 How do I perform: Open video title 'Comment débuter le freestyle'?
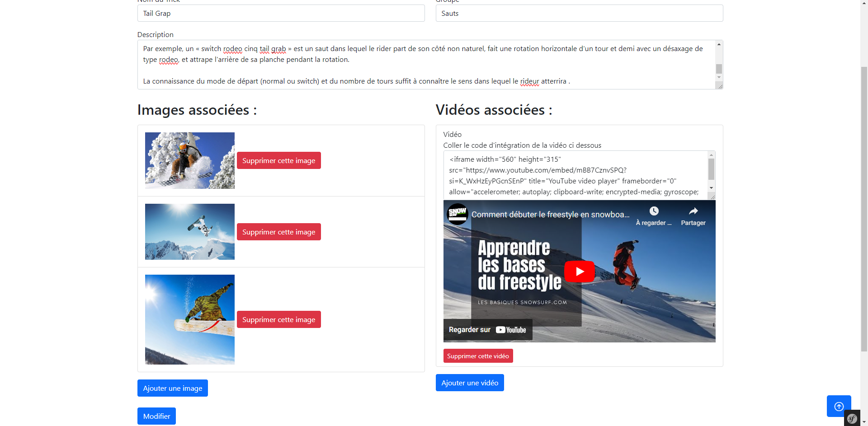(x=550, y=215)
